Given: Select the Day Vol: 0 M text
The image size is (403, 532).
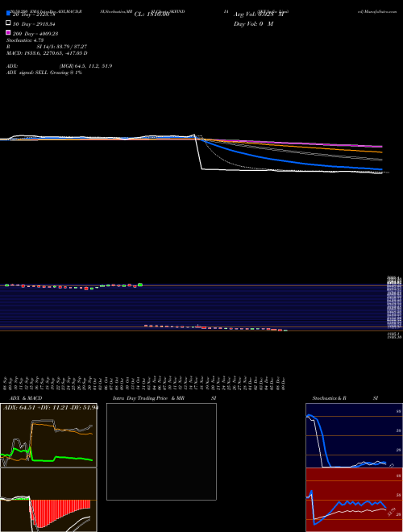Looking at the screenshot, I should (x=253, y=23).
